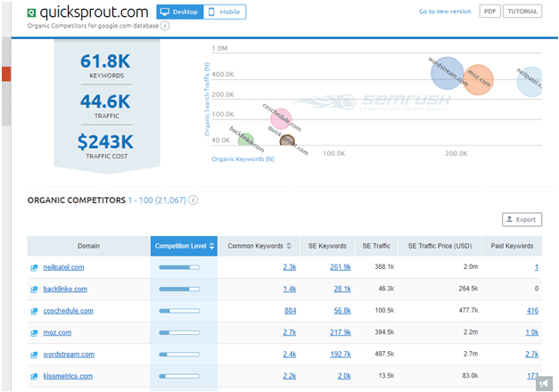Viewport: 559px width, 392px height.
Task: Open moz.com domain link
Action: tap(57, 332)
